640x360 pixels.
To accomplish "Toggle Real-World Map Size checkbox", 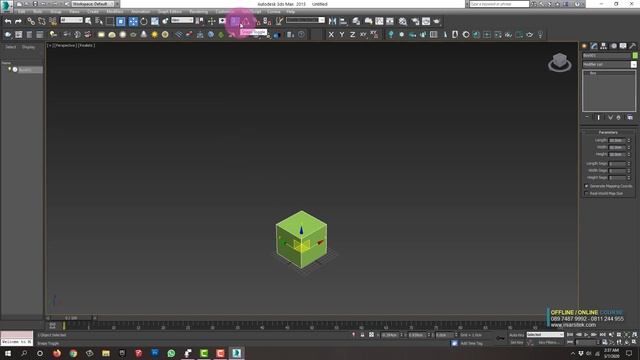I will [587, 193].
